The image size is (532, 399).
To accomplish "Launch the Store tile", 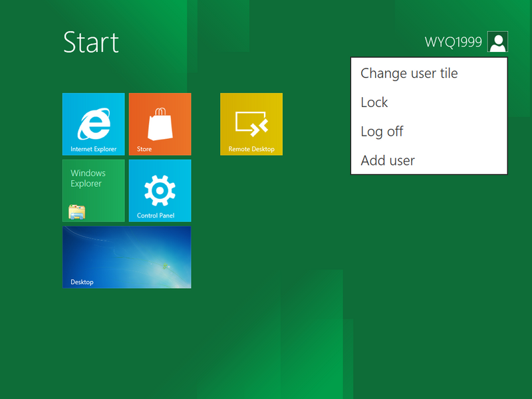I will coord(160,124).
